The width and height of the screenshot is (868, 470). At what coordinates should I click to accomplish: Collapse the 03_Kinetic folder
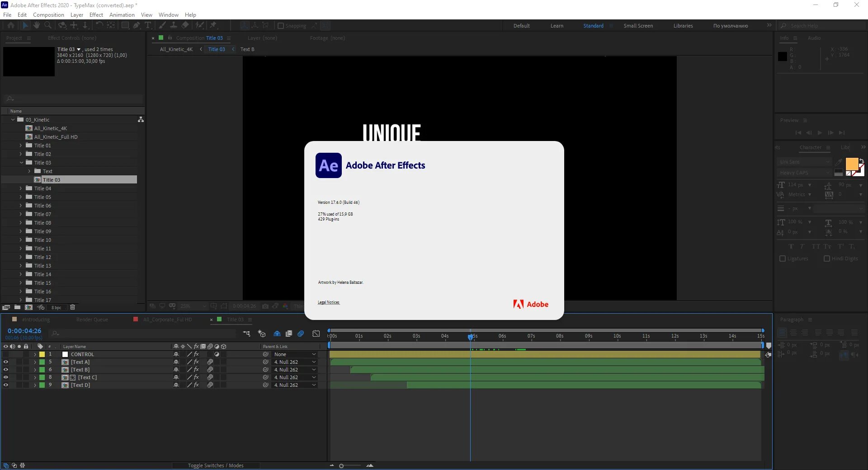(13, 120)
